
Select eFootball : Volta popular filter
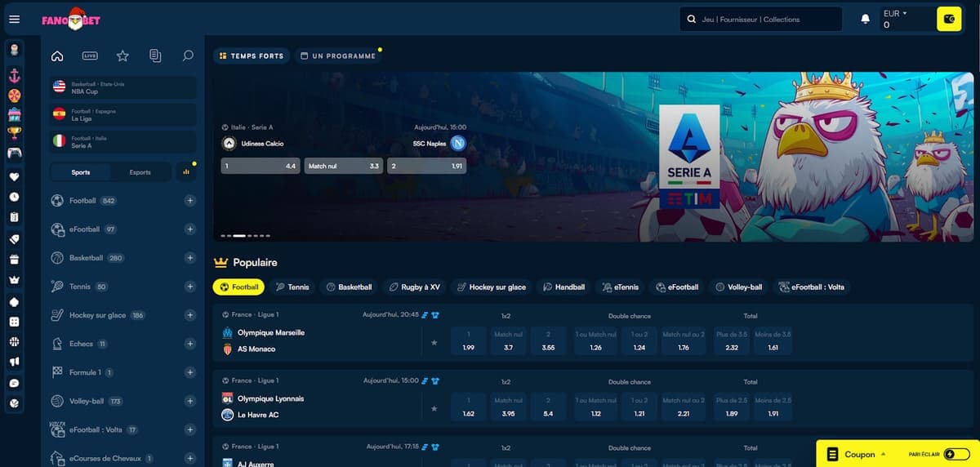[x=812, y=287]
